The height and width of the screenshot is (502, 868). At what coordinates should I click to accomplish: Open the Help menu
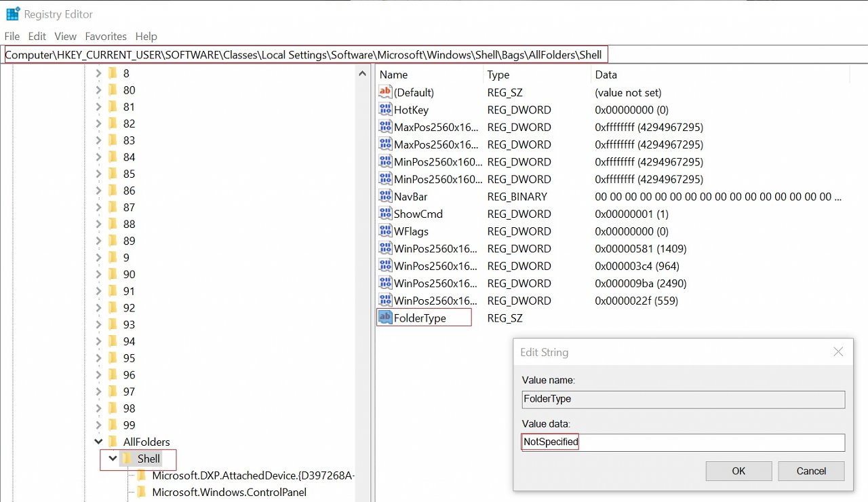(x=146, y=37)
